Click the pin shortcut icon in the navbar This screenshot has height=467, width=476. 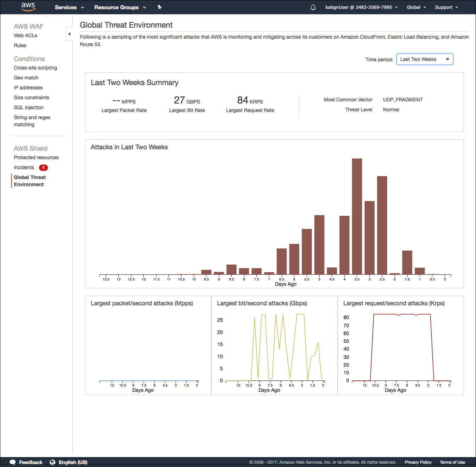click(159, 7)
